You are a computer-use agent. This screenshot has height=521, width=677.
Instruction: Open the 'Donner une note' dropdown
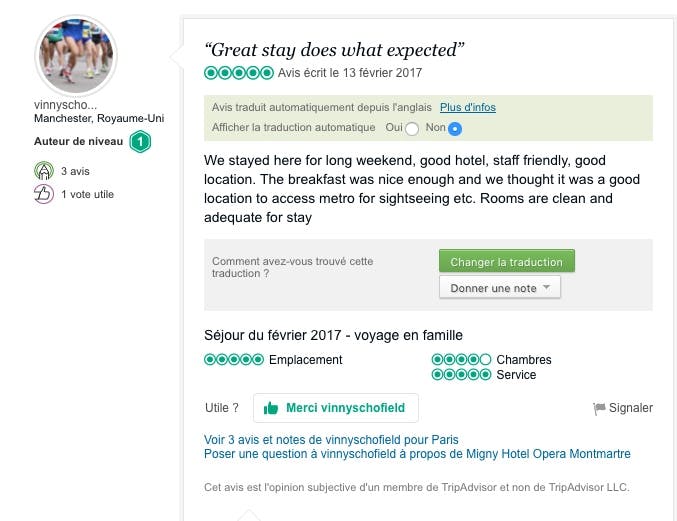coord(500,288)
